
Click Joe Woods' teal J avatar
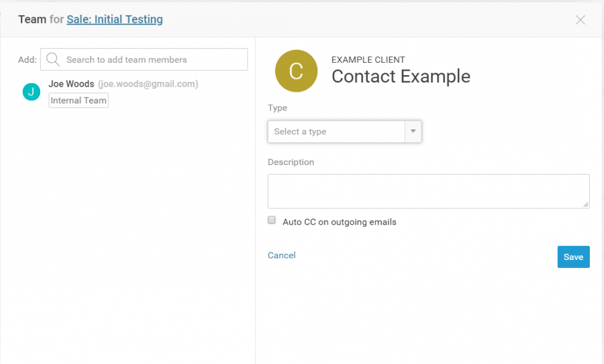click(31, 92)
